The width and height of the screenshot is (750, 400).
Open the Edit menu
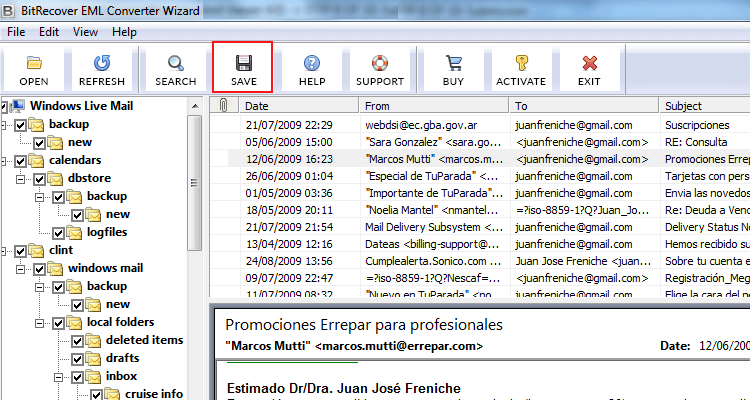coord(49,32)
